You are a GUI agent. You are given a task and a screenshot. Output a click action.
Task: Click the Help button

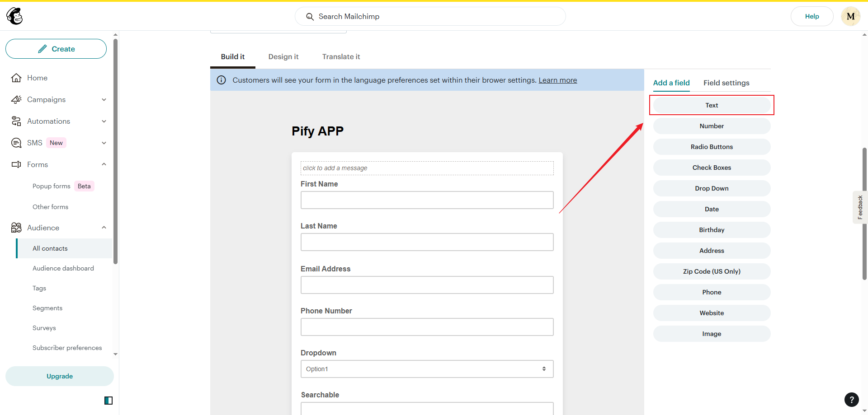coord(812,16)
